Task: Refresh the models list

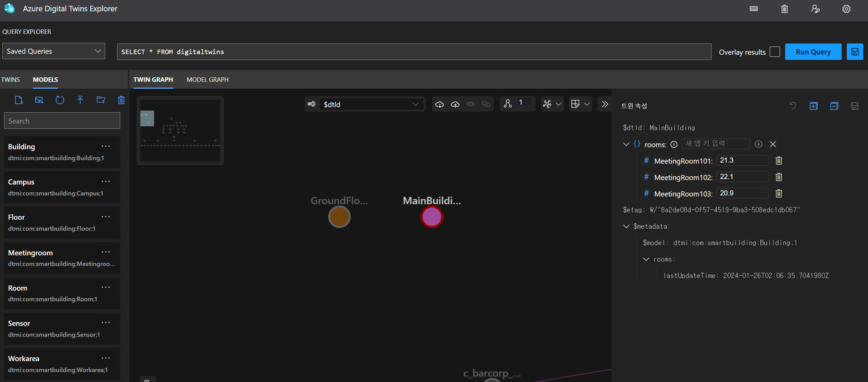Action: tap(60, 100)
